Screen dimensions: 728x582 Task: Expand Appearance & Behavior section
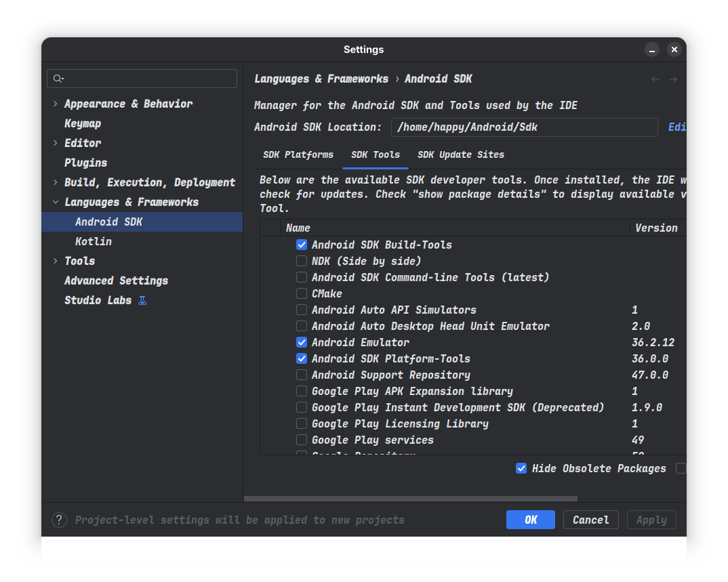click(56, 104)
